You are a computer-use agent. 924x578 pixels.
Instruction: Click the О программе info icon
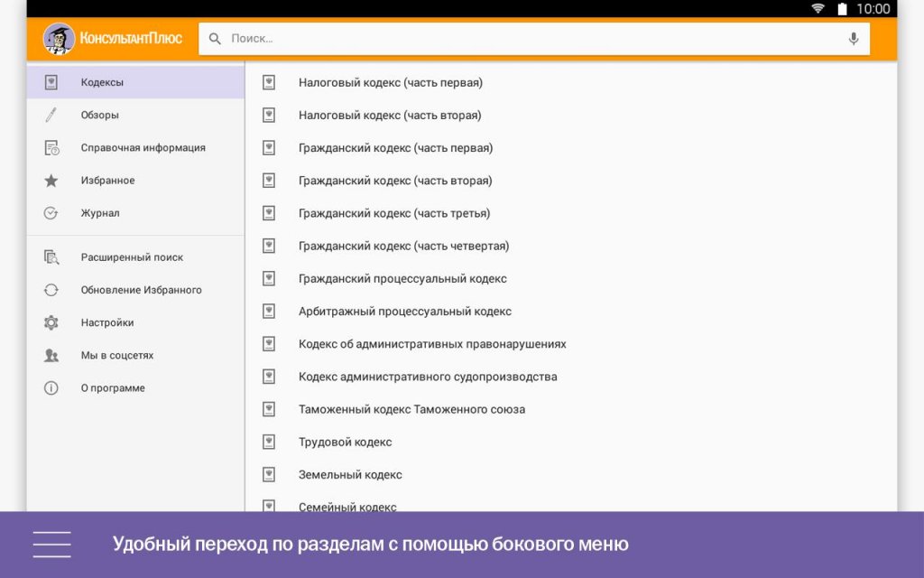pos(51,387)
